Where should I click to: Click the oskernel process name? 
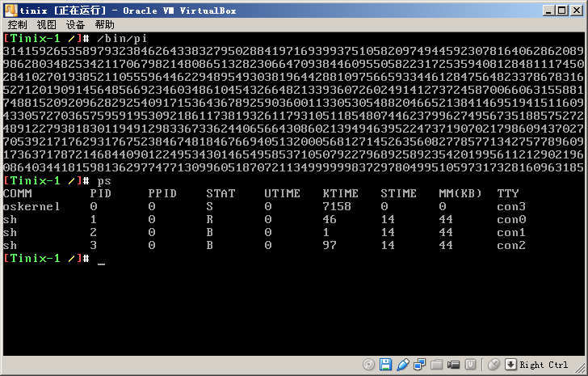[31, 206]
